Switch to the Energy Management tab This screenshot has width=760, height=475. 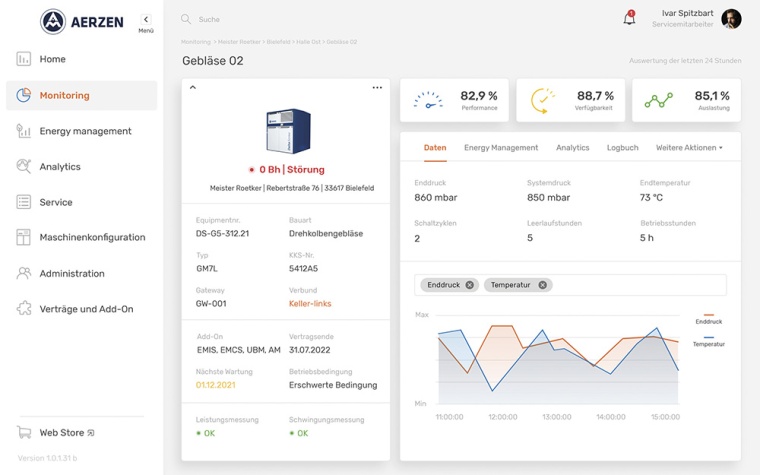501,148
